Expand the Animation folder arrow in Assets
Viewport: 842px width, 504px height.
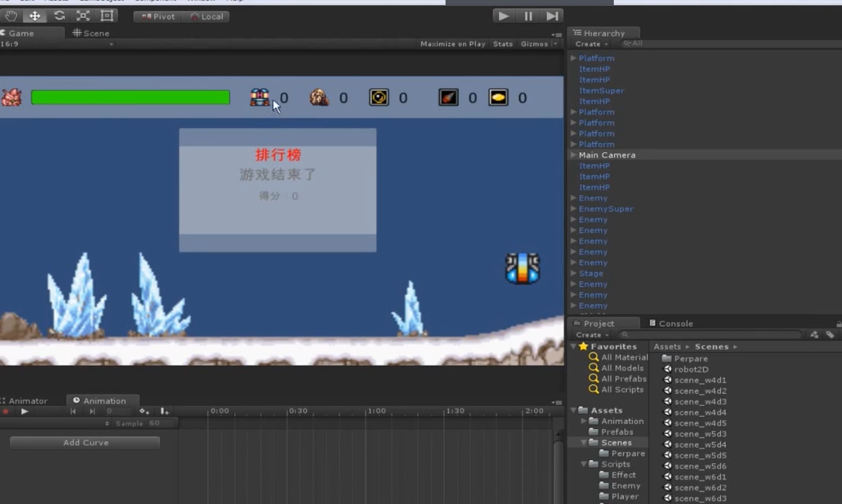584,421
